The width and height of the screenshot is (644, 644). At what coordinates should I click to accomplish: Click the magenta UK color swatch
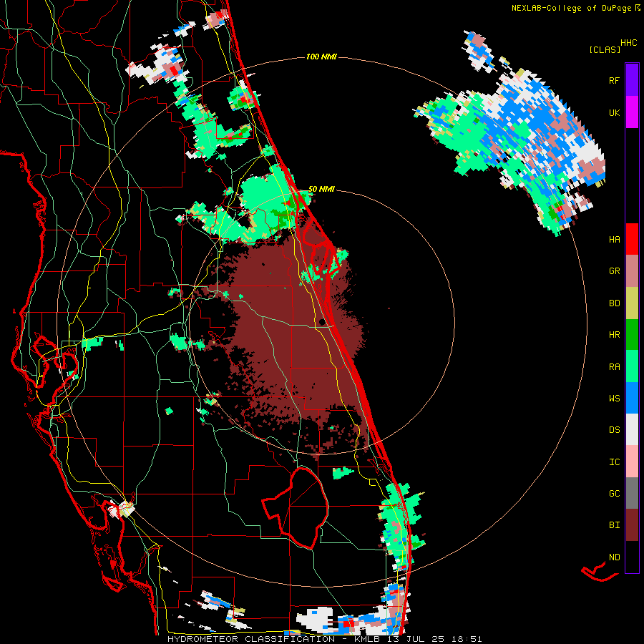pyautogui.click(x=632, y=112)
